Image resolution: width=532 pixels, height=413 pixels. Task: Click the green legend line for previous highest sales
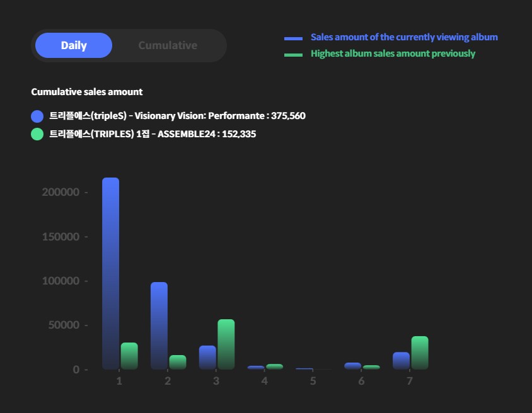click(293, 55)
